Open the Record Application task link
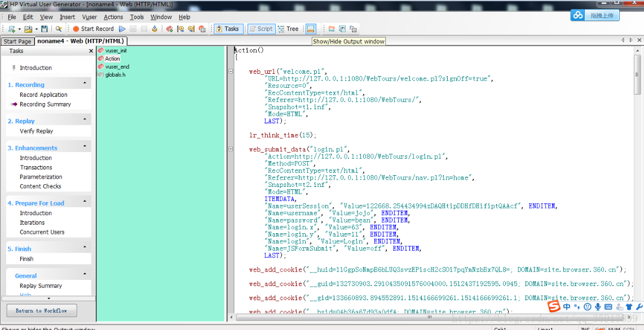The width and height of the screenshot is (644, 330). click(43, 95)
